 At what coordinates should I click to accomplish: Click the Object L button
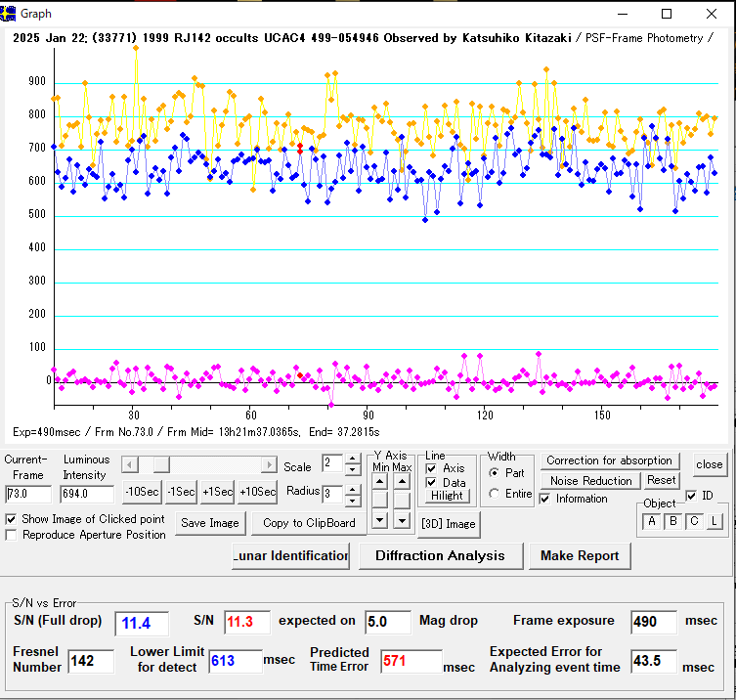(x=714, y=521)
